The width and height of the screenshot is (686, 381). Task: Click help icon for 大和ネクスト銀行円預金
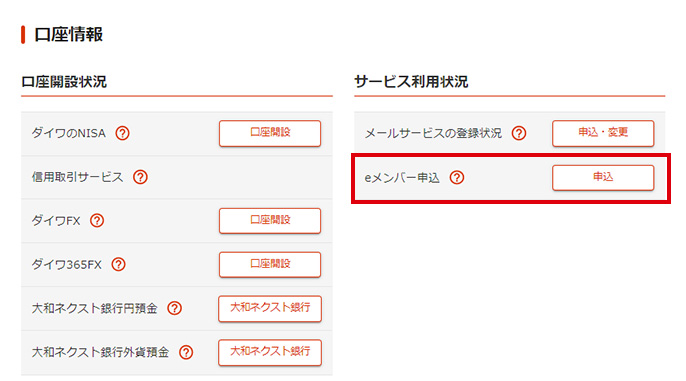[x=175, y=308]
